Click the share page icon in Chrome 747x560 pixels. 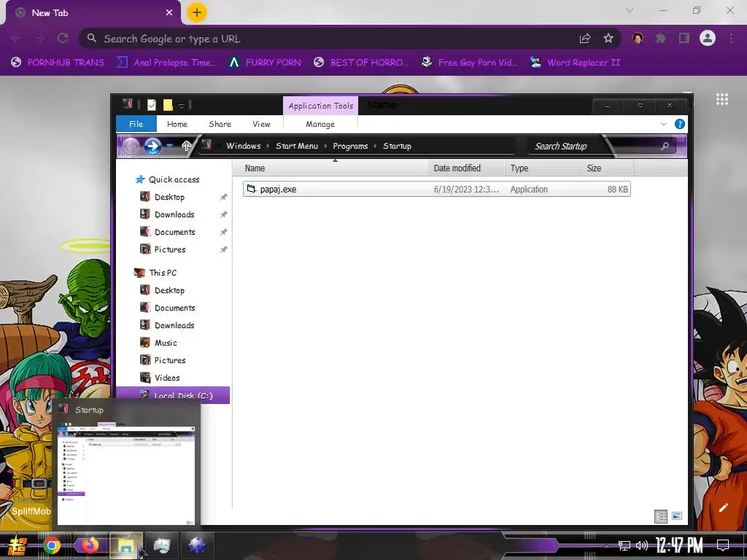(x=585, y=39)
